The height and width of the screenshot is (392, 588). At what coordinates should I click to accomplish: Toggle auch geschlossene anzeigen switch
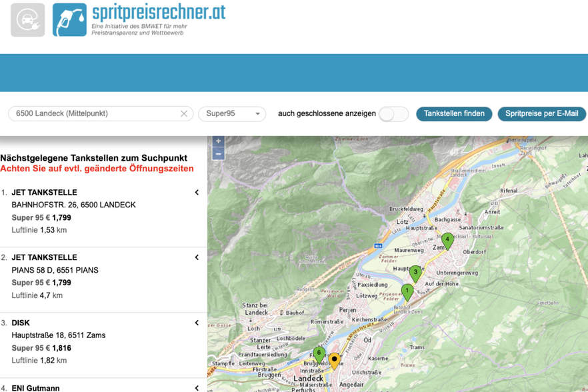[393, 113]
